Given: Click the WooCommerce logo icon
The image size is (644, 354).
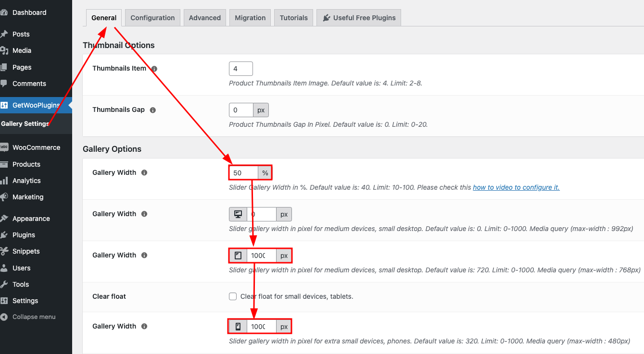Looking at the screenshot, I should click(x=4, y=147).
